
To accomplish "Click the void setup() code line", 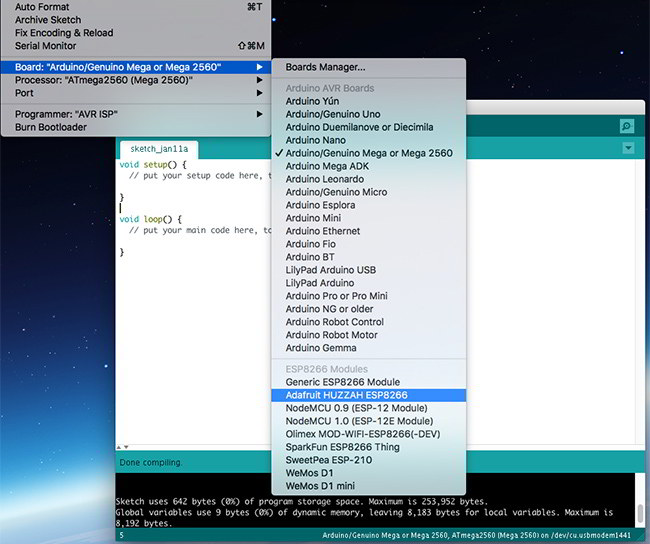I will pyautogui.click(x=153, y=165).
